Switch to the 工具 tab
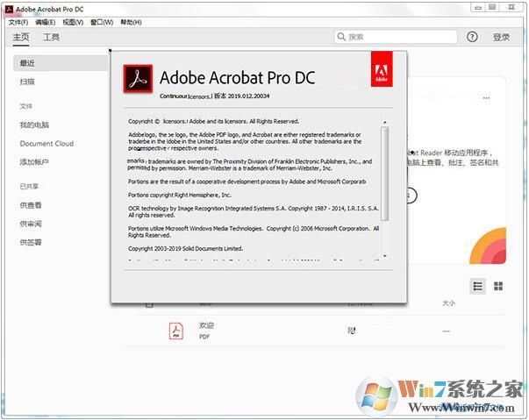The height and width of the screenshot is (420, 529). click(x=51, y=37)
